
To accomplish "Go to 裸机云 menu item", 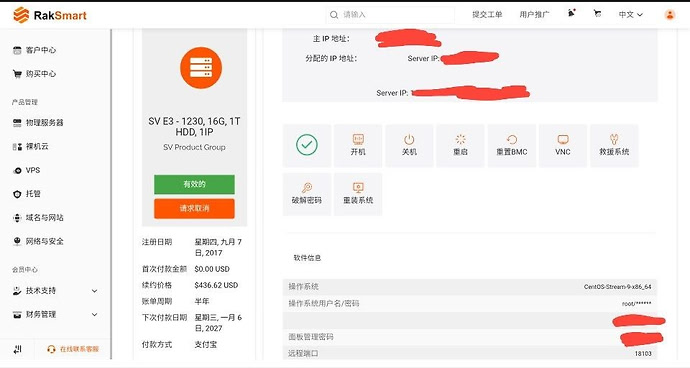I will 37,147.
